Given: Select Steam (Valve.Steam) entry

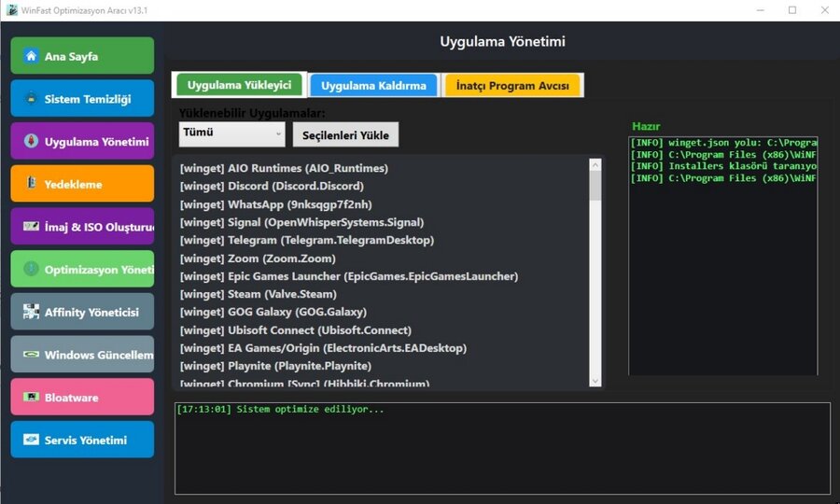Looking at the screenshot, I should click(x=381, y=294).
